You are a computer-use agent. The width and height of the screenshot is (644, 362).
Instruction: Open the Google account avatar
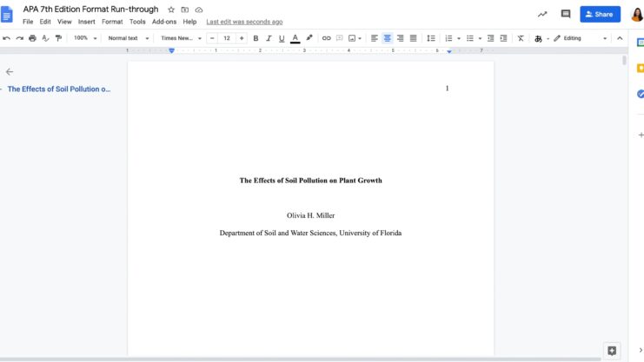click(x=637, y=15)
